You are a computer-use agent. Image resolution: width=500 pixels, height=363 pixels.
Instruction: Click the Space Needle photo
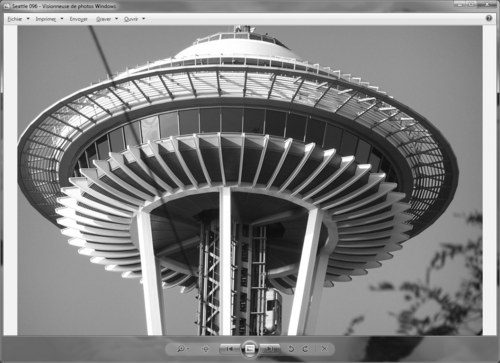[250, 180]
